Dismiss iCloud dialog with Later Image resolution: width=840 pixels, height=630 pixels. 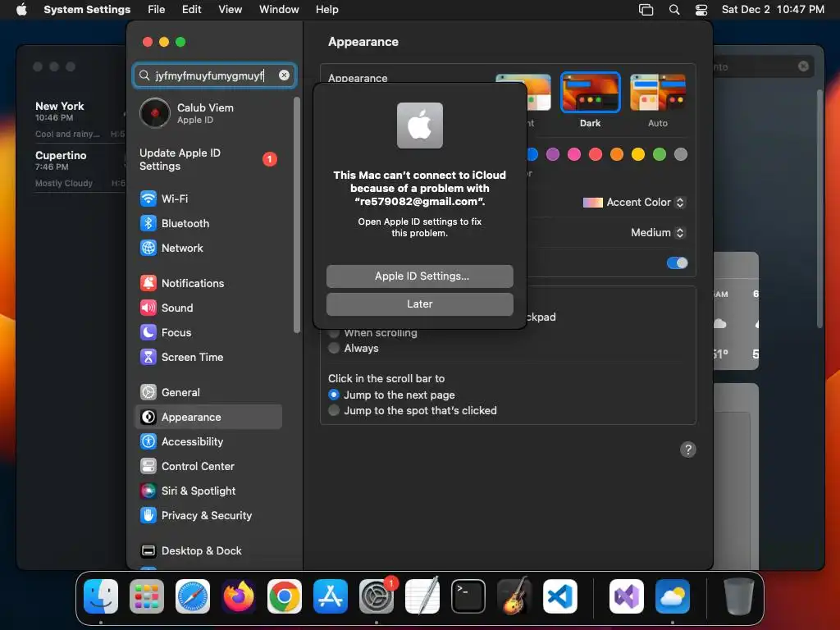coord(420,304)
